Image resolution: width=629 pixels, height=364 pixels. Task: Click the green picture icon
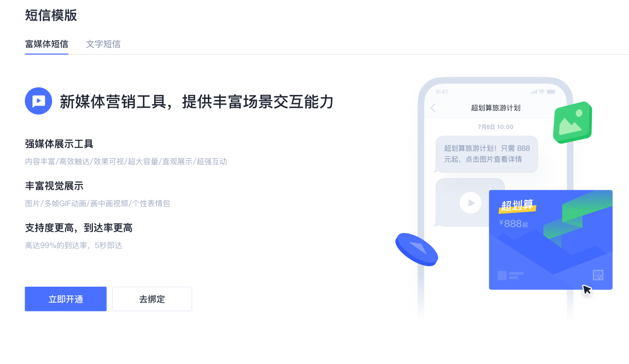tap(572, 123)
